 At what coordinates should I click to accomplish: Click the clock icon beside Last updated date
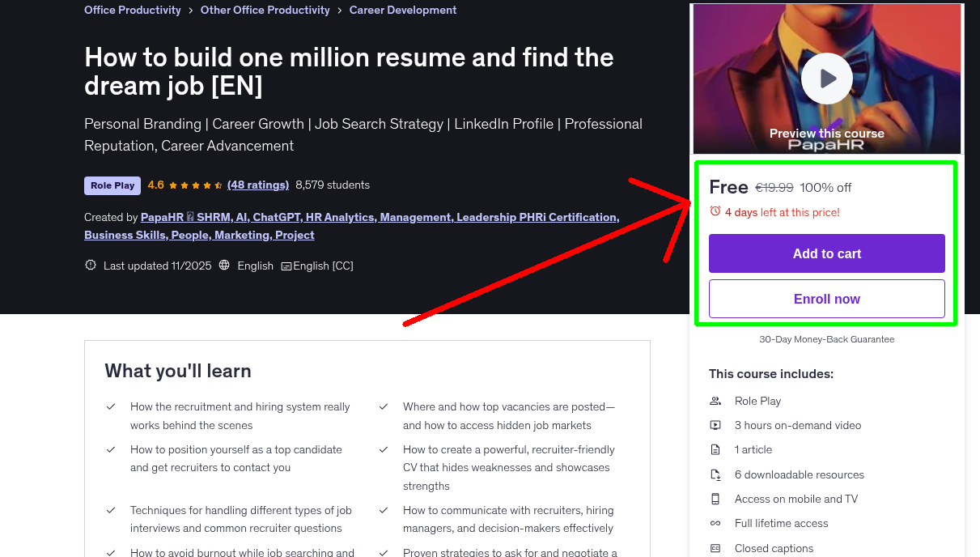coord(90,265)
